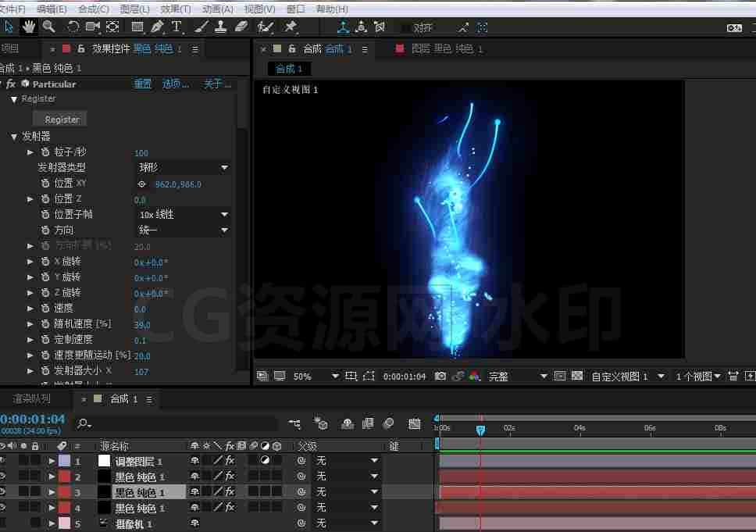Viewport: 756px width, 532px height.
Task: Select the Pan Behind anchor point tool
Action: [112, 27]
